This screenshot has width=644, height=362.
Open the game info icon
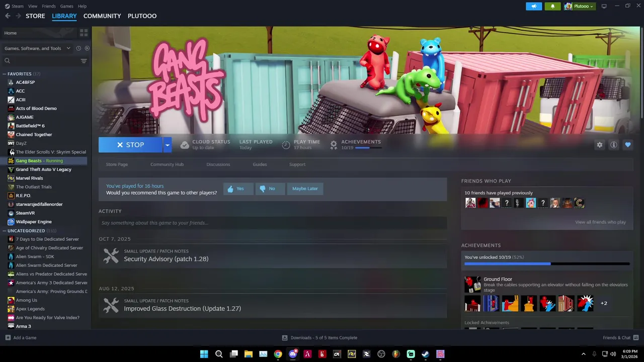(613, 145)
